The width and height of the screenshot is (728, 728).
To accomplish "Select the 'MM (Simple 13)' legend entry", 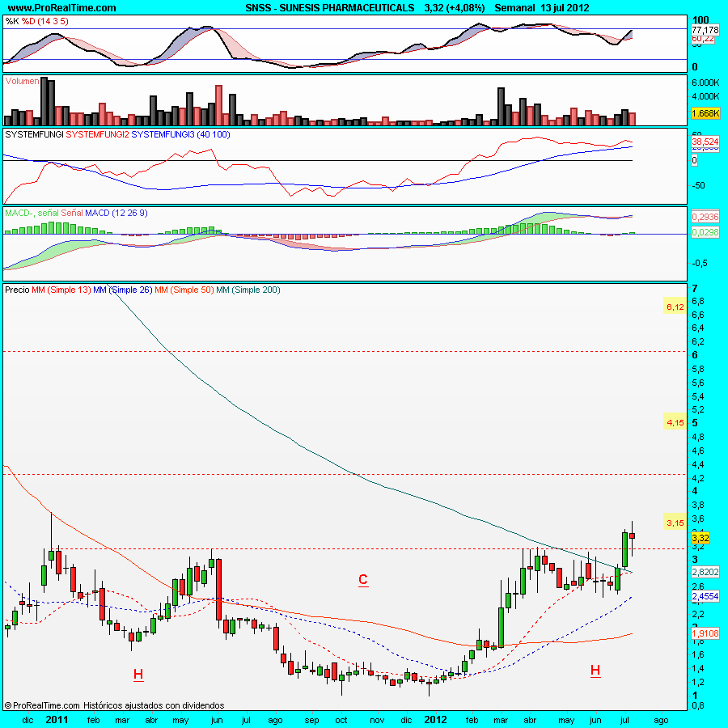I will [x=61, y=290].
